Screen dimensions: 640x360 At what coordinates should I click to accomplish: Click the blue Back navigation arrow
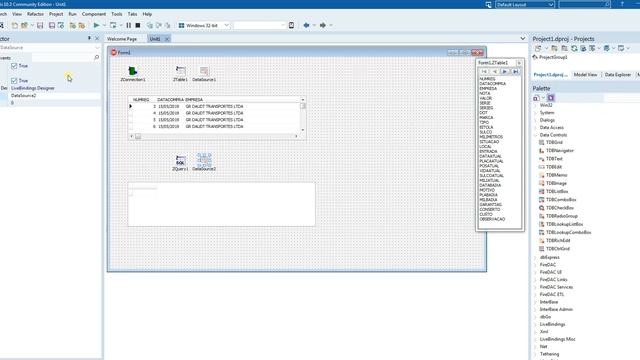306,25
